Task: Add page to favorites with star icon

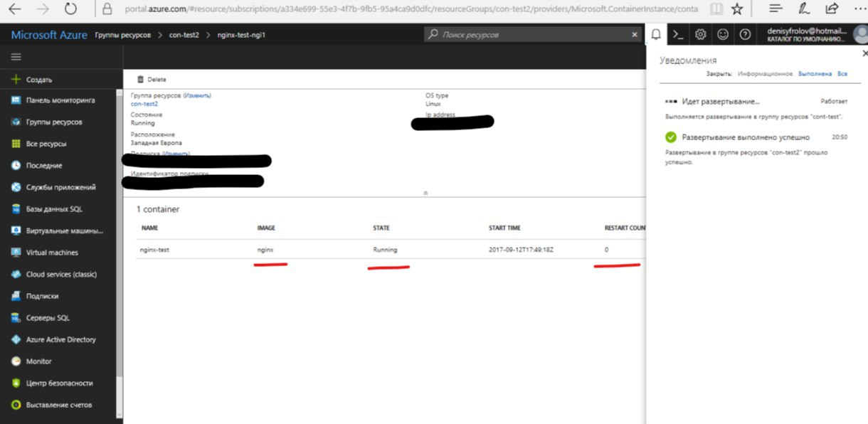Action: (737, 9)
